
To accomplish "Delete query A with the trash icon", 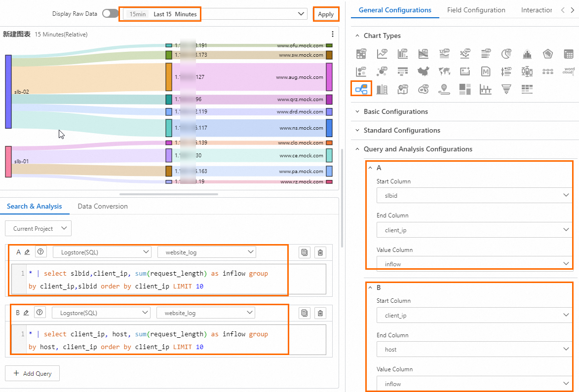I will coord(320,252).
